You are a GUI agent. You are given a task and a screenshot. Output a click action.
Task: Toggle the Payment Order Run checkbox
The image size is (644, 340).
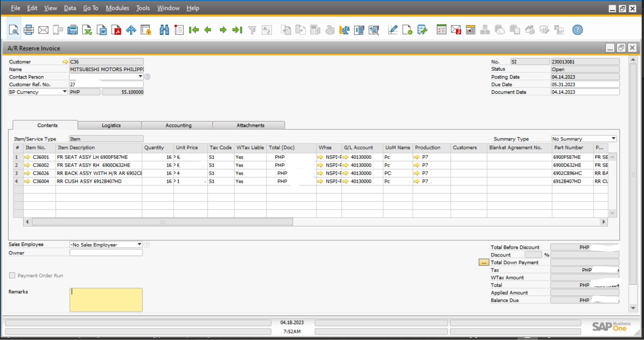(12, 275)
